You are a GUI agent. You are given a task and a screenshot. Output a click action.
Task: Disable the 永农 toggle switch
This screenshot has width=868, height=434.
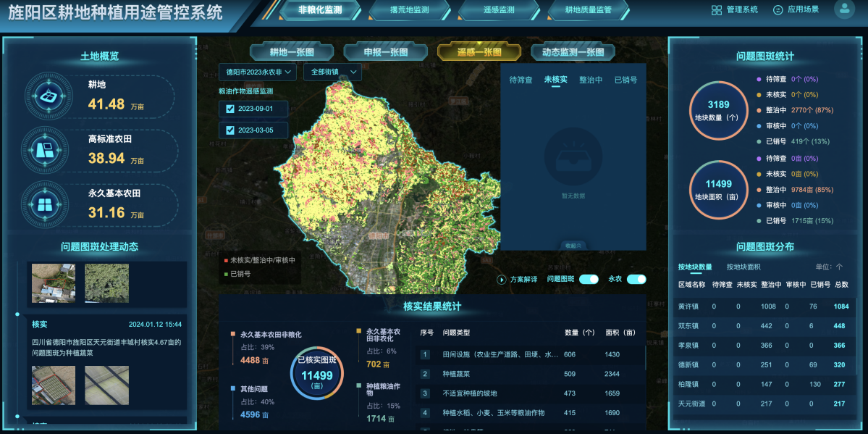point(636,280)
